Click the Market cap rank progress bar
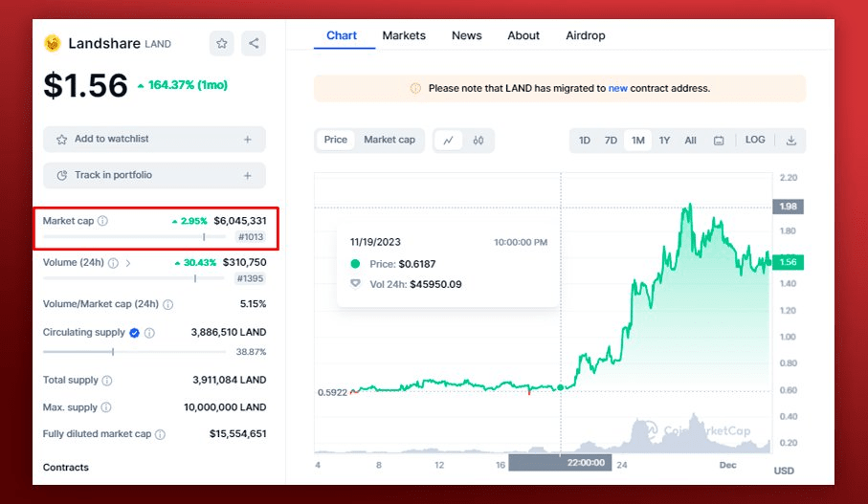Image resolution: width=868 pixels, height=504 pixels. click(135, 237)
